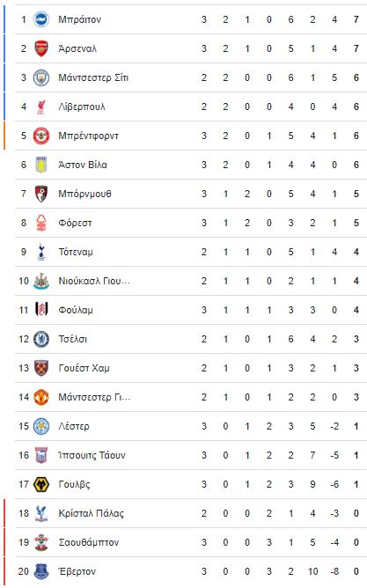The image size is (367, 588).
Task: Click the Leicester fox crest
Action: (41, 426)
